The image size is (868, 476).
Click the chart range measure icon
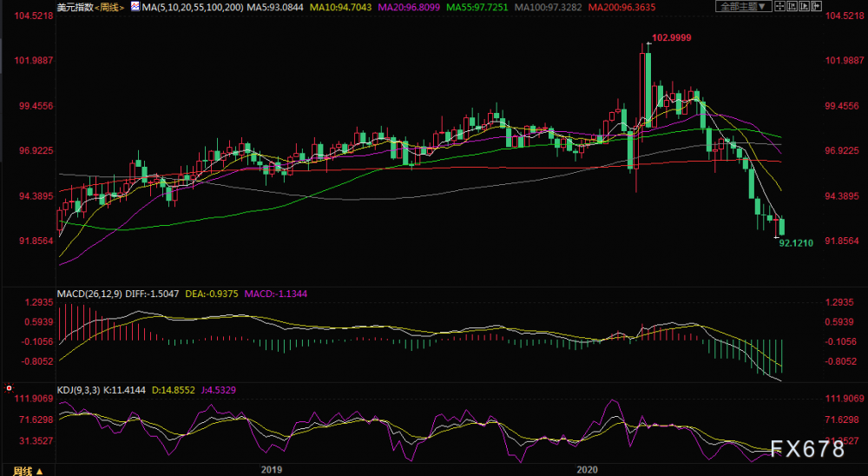click(x=792, y=6)
